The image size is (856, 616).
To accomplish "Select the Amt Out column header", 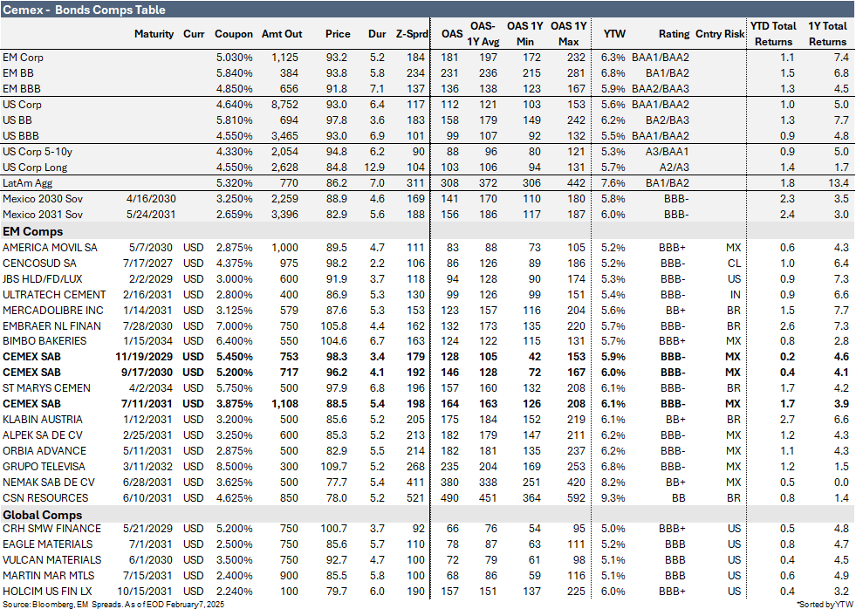I will [x=282, y=34].
